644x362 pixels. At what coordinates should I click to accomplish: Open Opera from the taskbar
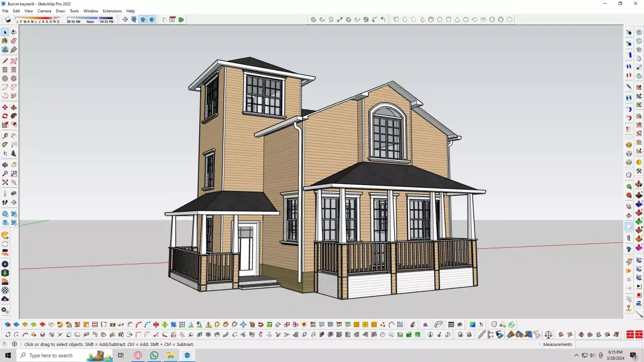click(x=138, y=355)
